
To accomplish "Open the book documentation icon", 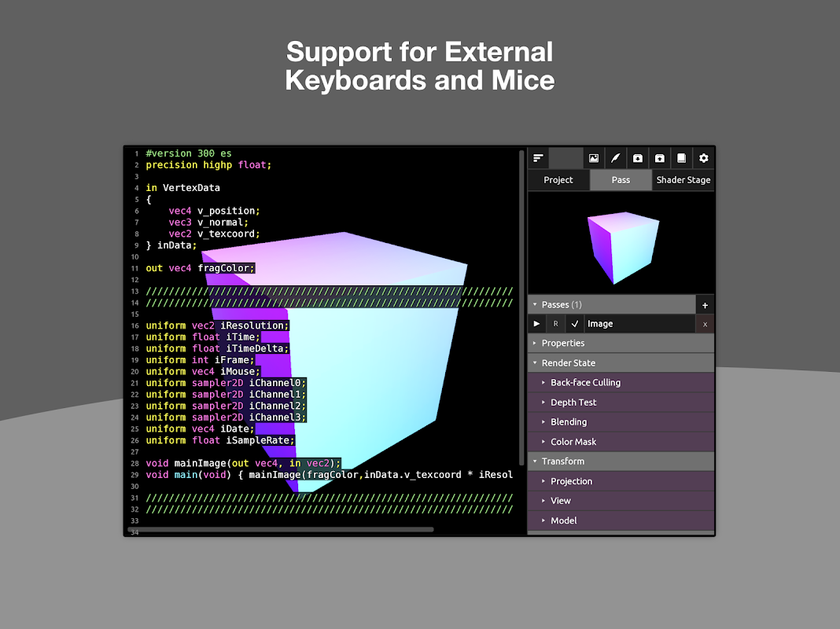I will coord(681,158).
